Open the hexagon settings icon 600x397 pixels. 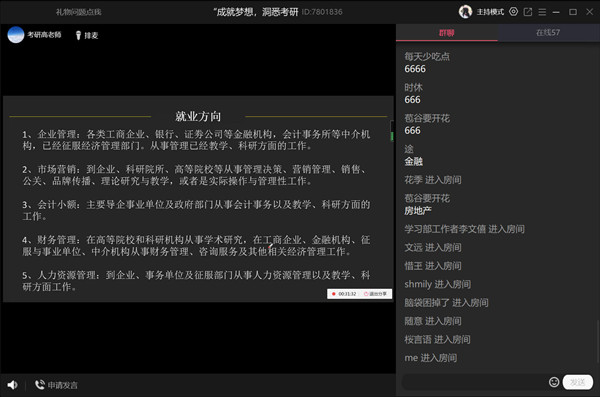(514, 12)
